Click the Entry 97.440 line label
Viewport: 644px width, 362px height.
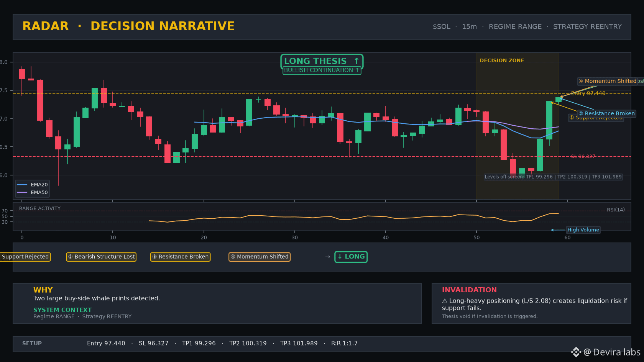[588, 93]
